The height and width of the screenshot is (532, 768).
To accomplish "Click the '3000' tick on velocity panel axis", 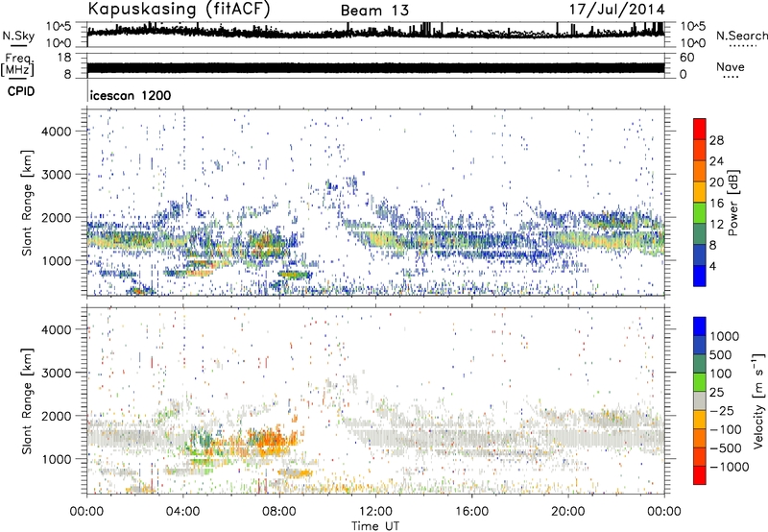I will tap(57, 373).
